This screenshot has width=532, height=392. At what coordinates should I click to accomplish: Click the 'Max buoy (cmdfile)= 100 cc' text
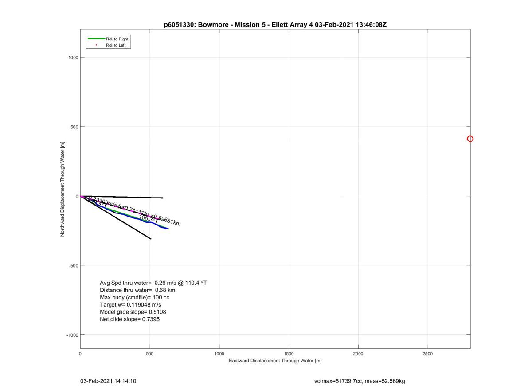point(135,297)
